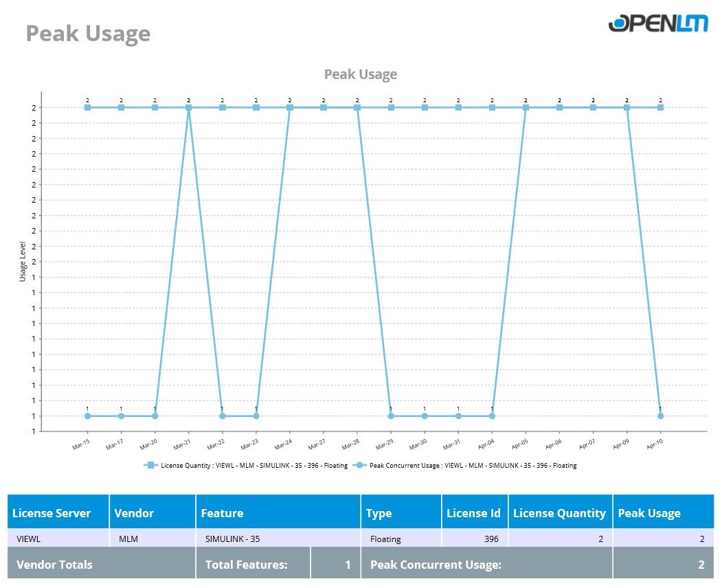
Task: Select the License Quantity square marker at Mar-17
Action: (121, 107)
